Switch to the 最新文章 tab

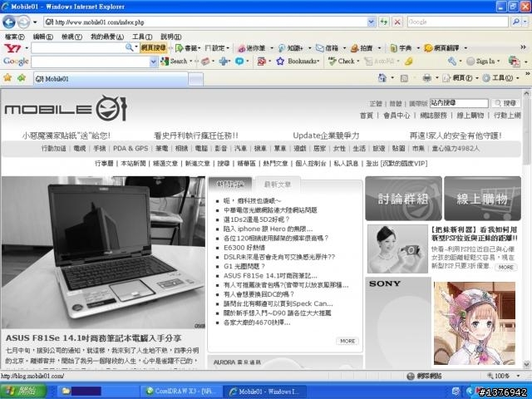point(277,185)
